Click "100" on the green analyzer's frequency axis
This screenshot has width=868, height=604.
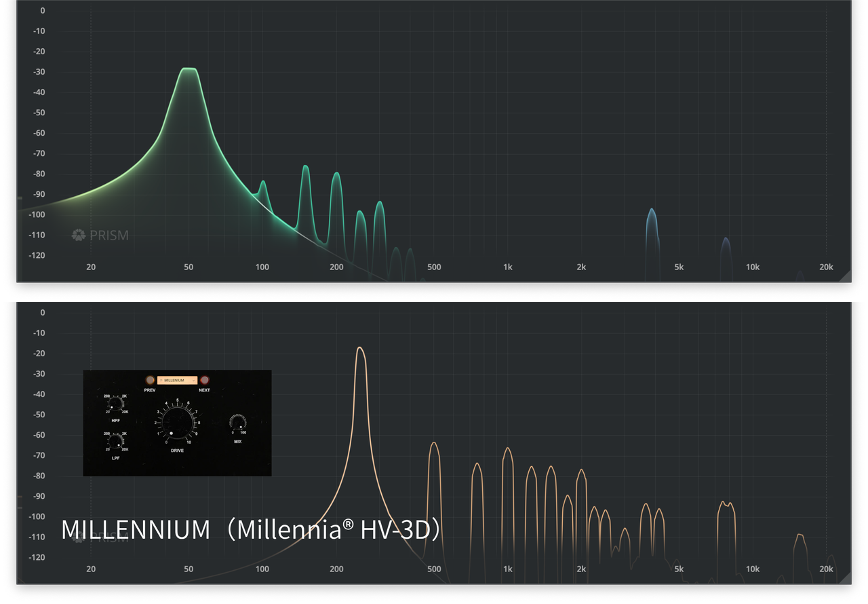(x=262, y=267)
